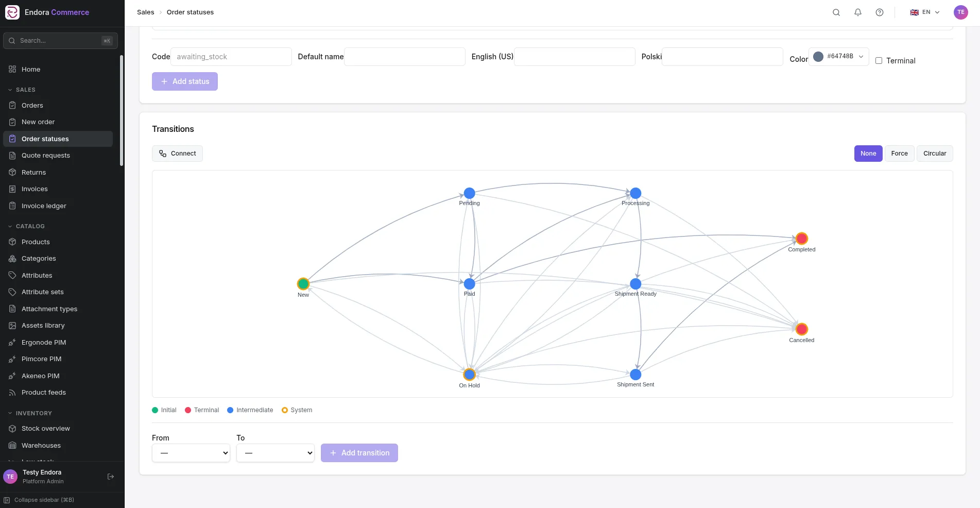Click the Add transition button

tap(359, 453)
